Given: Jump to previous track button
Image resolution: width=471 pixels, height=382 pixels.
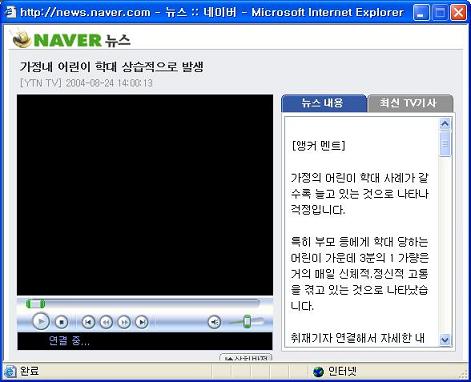Looking at the screenshot, I should point(88,322).
